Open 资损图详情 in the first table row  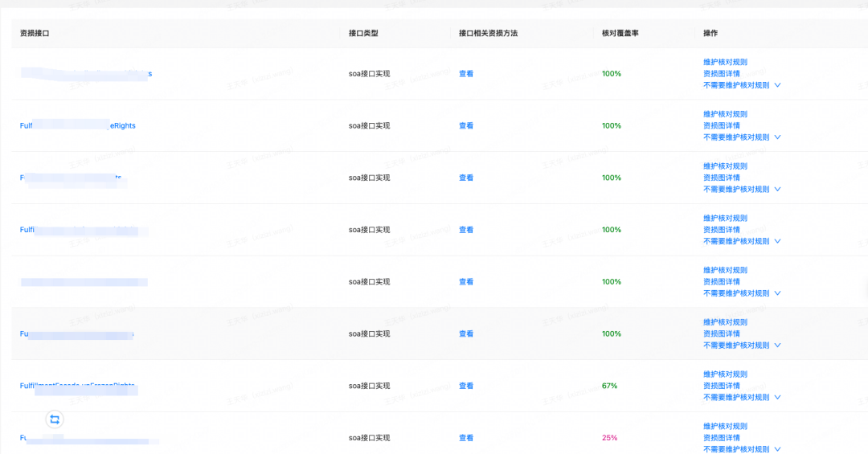coord(721,74)
